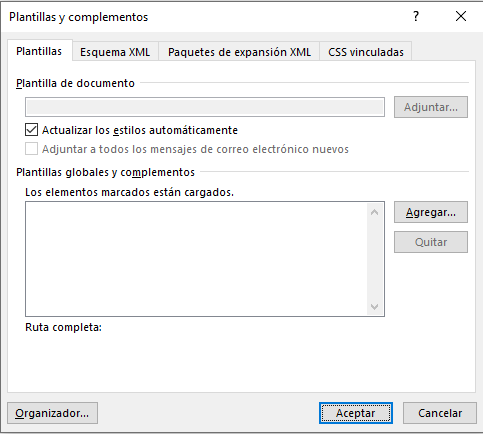
Task: Open Paquetes de expansión XML tab
Action: tap(239, 52)
